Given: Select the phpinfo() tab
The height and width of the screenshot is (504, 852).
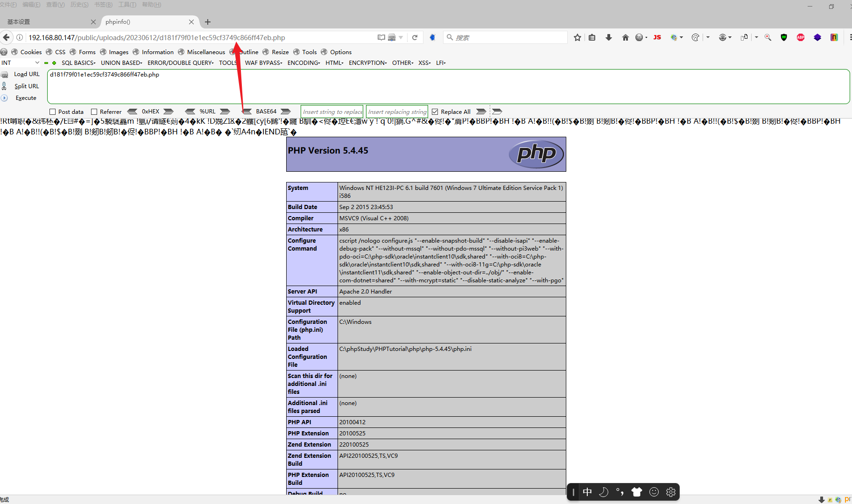Looking at the screenshot, I should (x=149, y=22).
